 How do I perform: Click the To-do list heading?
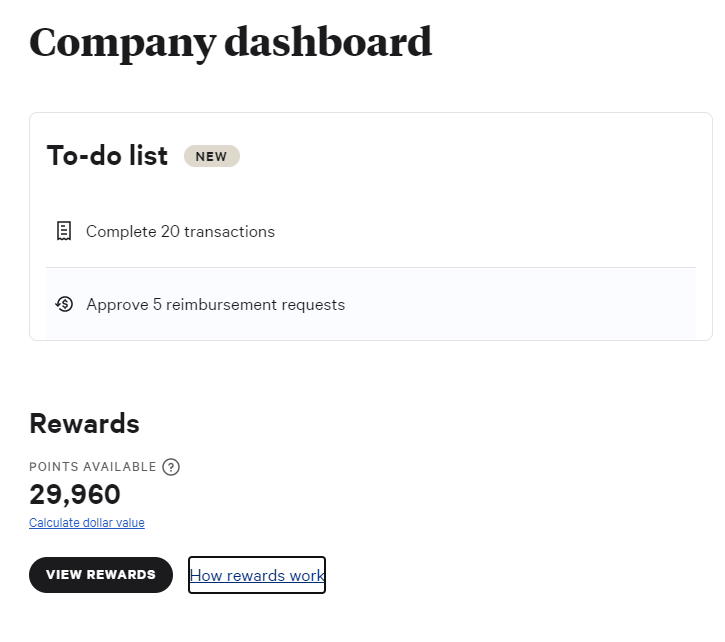[107, 156]
